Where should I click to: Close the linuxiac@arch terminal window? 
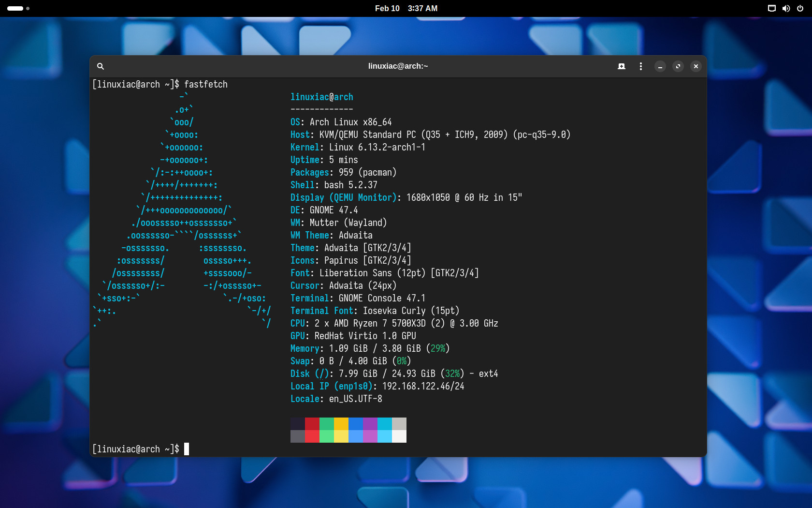[x=696, y=66]
